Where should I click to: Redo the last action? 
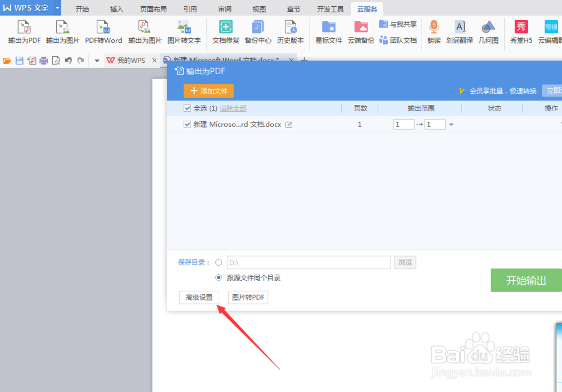[81, 61]
